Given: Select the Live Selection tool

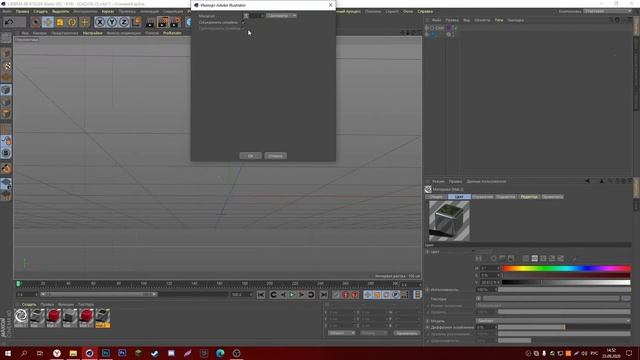Looking at the screenshot, I should [36, 22].
